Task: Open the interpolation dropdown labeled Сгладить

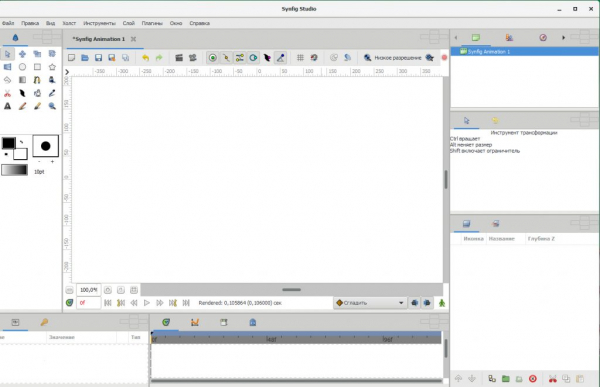Action: [x=370, y=303]
